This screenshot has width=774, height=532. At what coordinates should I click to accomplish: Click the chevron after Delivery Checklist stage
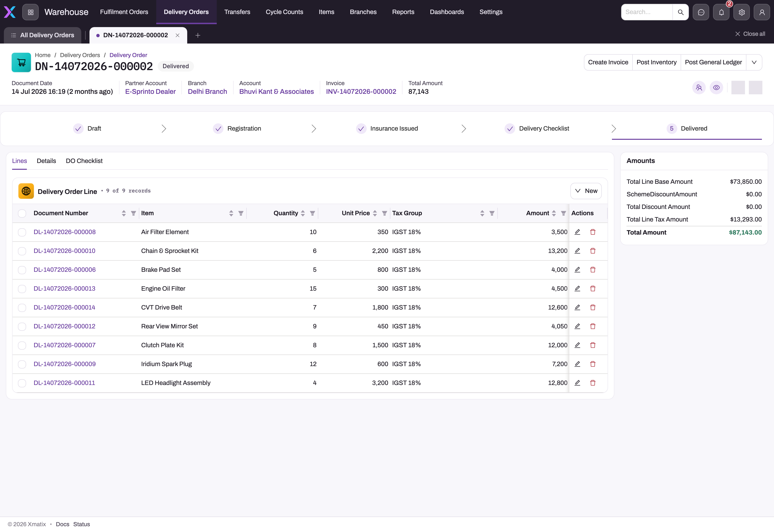[614, 129]
